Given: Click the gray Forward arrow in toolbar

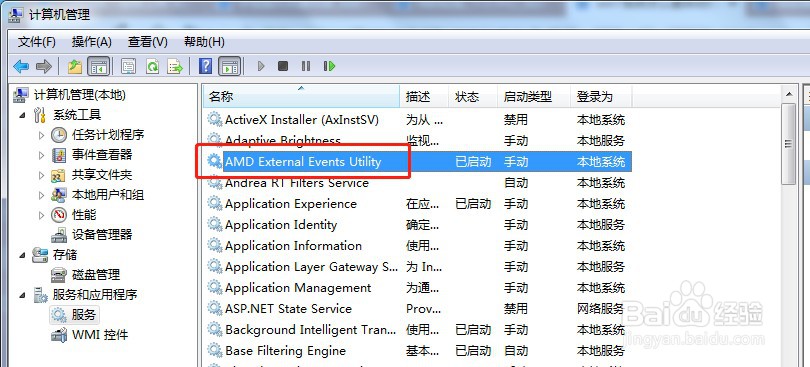Looking at the screenshot, I should 44,66.
